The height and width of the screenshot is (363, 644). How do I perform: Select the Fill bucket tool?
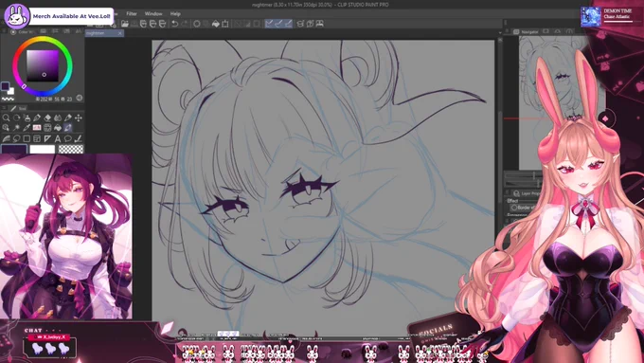click(x=58, y=128)
